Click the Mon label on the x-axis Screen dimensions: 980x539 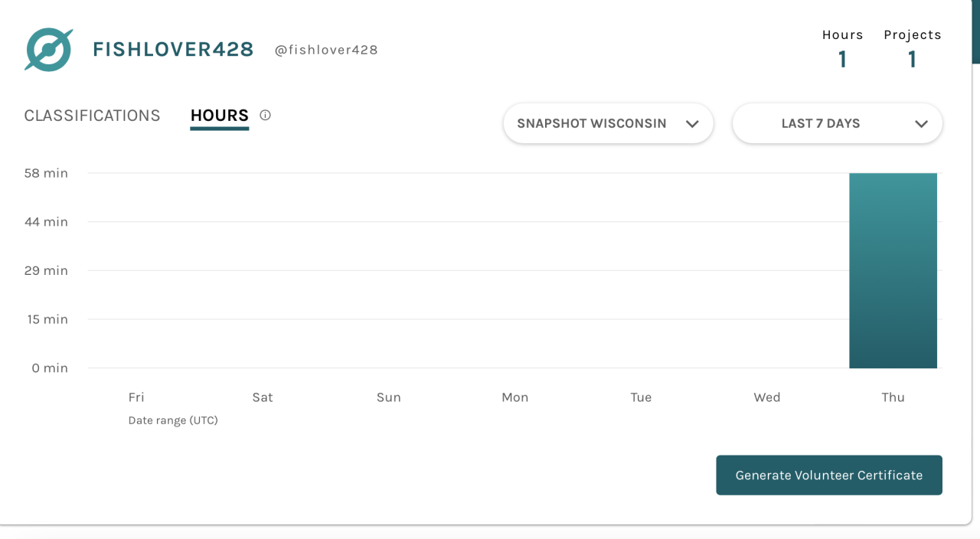tap(514, 397)
